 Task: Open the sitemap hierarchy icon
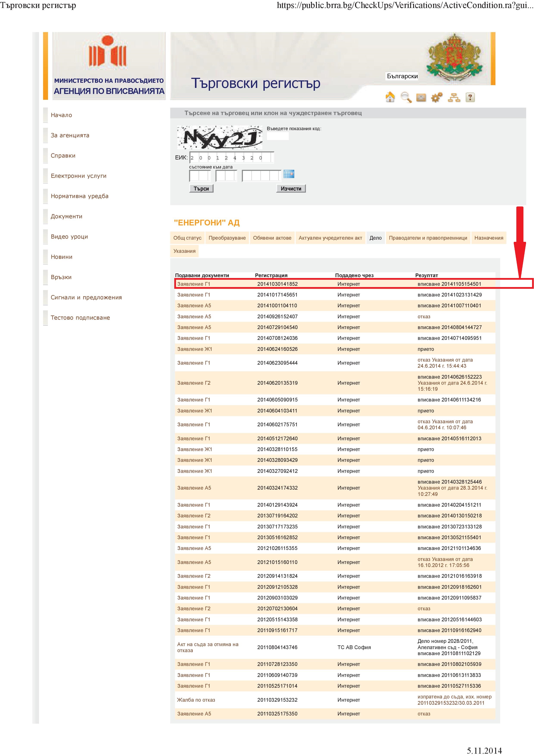click(454, 97)
